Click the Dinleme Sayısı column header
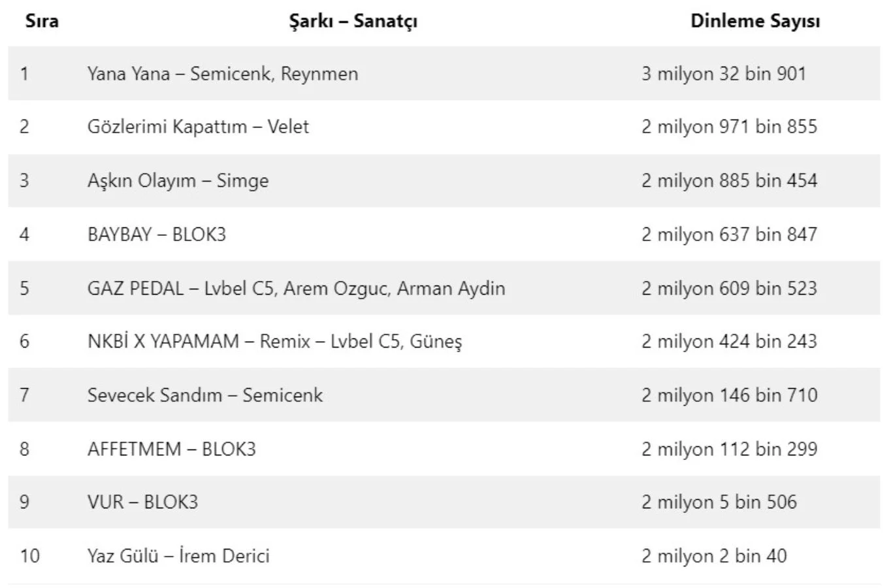Image resolution: width=891 pixels, height=588 pixels. (755, 21)
